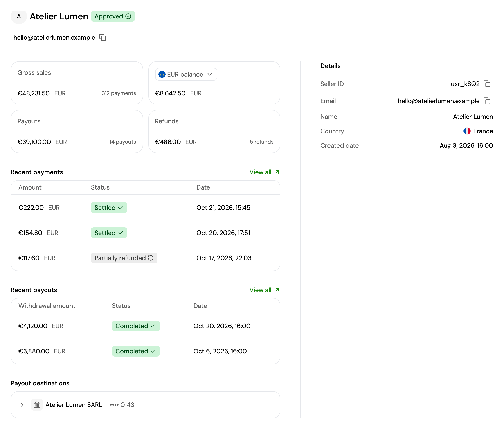This screenshot has width=504, height=429.
Task: Copy the email address under Atelier Lumen header
Action: [x=103, y=37]
